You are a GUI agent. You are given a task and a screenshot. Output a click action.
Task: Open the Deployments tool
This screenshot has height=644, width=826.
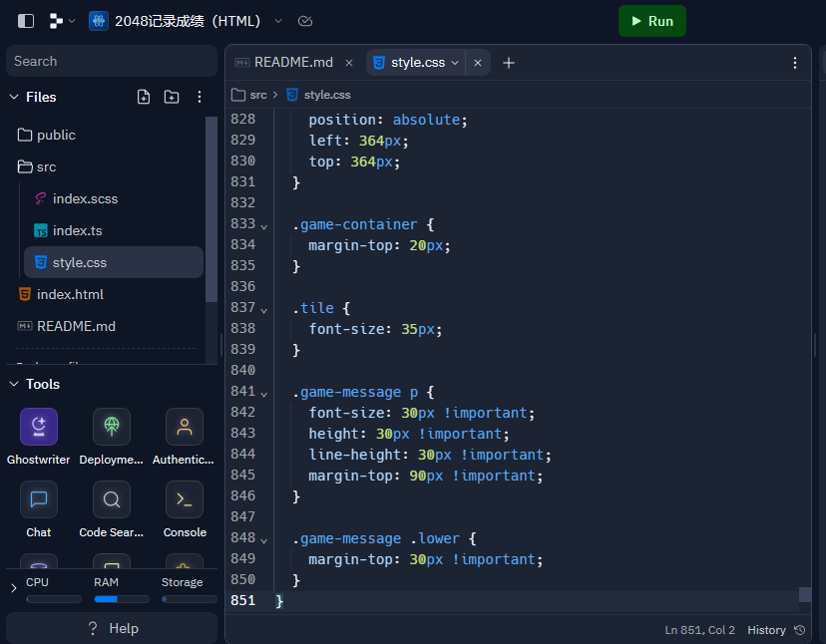tap(111, 427)
